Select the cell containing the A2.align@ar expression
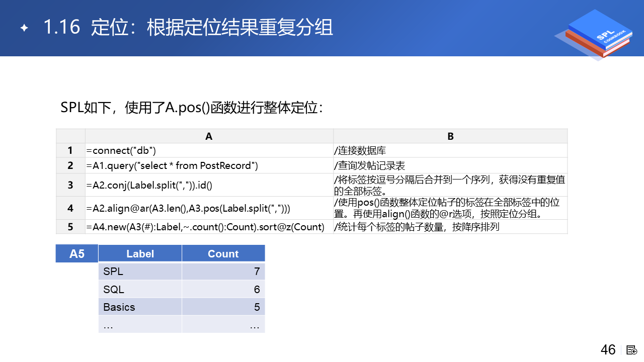Image resolution: width=644 pixels, height=362 pixels. pyautogui.click(x=209, y=208)
